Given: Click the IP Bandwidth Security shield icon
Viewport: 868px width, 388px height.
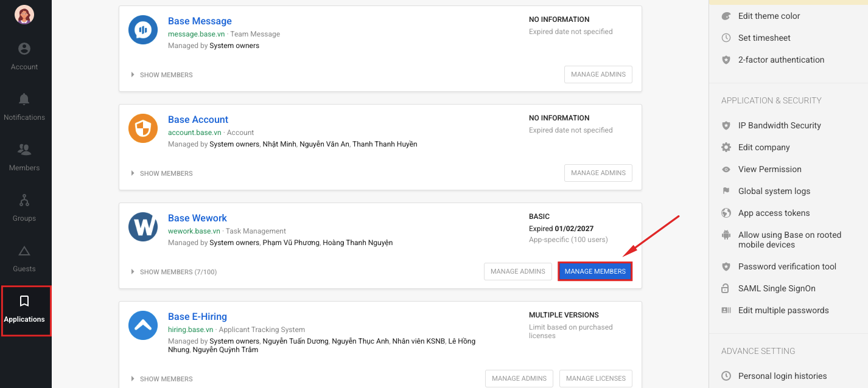Looking at the screenshot, I should 726,125.
